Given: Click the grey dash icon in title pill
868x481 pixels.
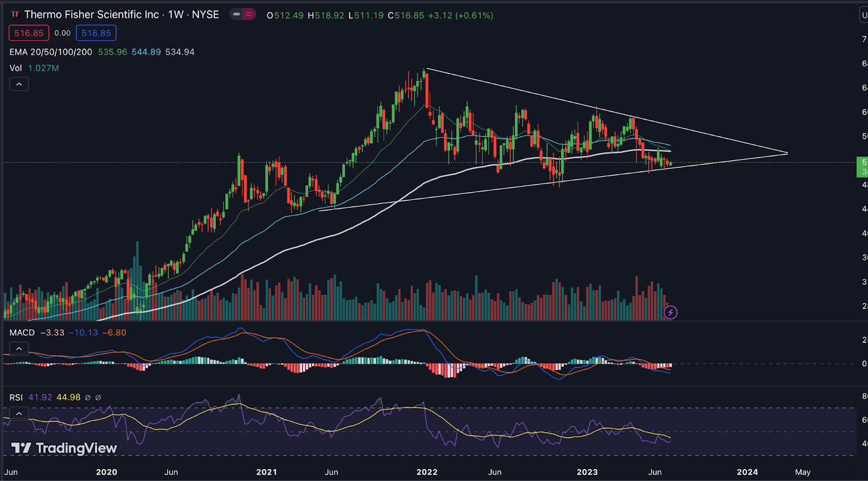Looking at the screenshot, I should [237, 15].
